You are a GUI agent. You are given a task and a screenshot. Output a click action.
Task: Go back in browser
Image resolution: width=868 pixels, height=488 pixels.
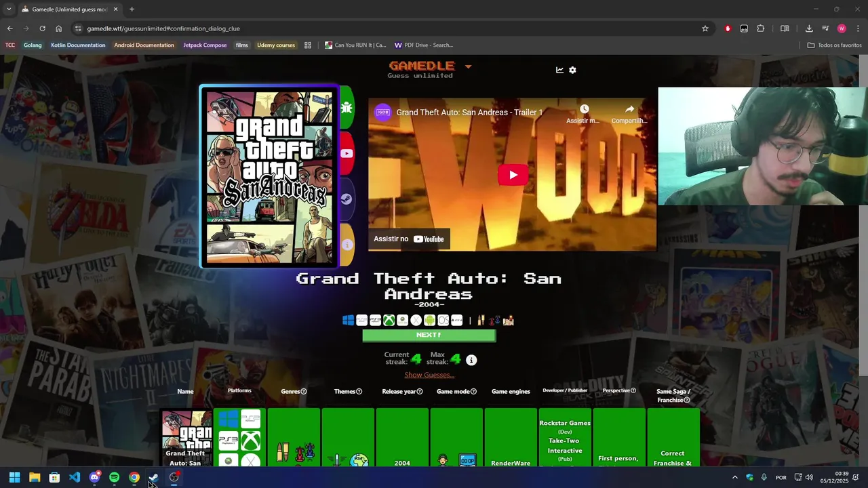[9, 28]
